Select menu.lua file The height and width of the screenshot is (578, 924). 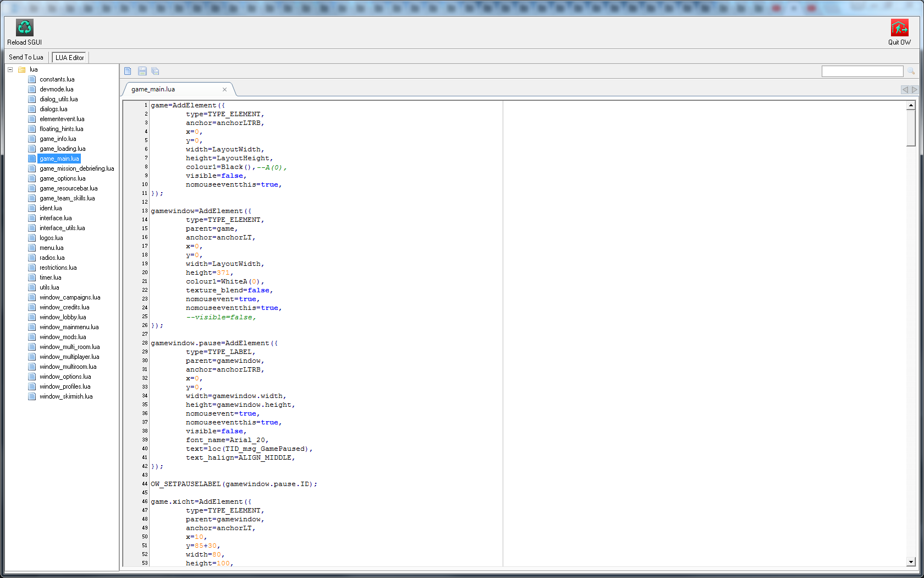pos(51,248)
